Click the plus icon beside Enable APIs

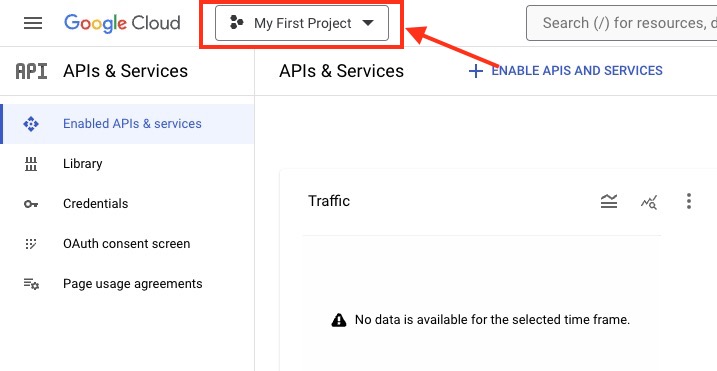476,71
